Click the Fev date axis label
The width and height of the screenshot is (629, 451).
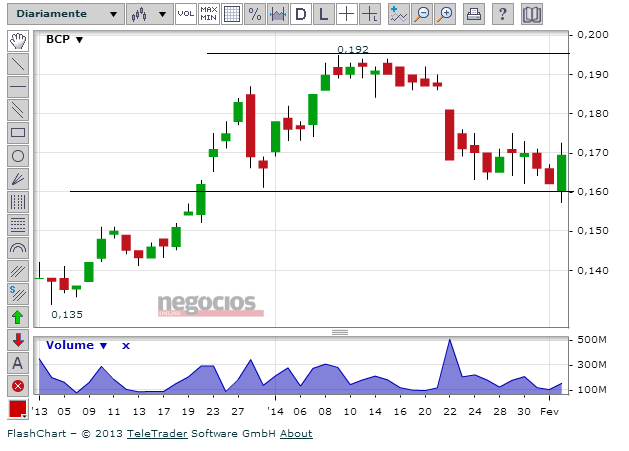pos(549,412)
